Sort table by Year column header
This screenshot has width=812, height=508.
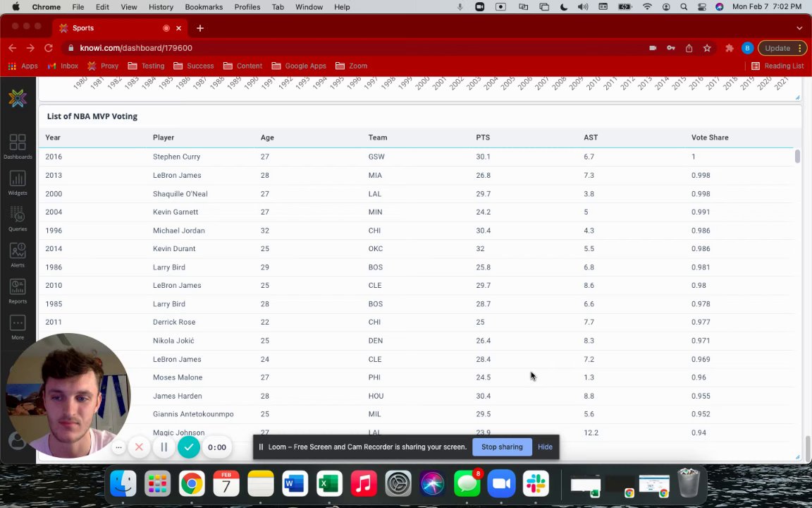(53, 138)
